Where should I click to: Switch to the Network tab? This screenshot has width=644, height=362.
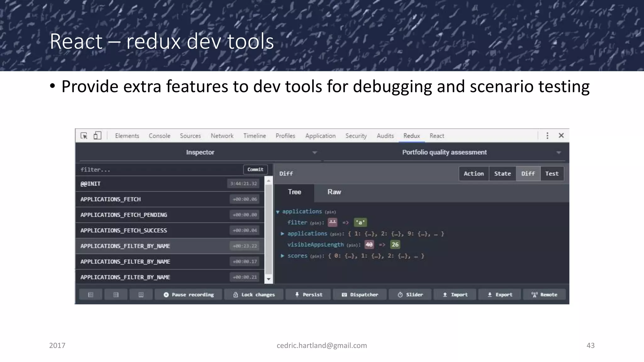(x=222, y=136)
